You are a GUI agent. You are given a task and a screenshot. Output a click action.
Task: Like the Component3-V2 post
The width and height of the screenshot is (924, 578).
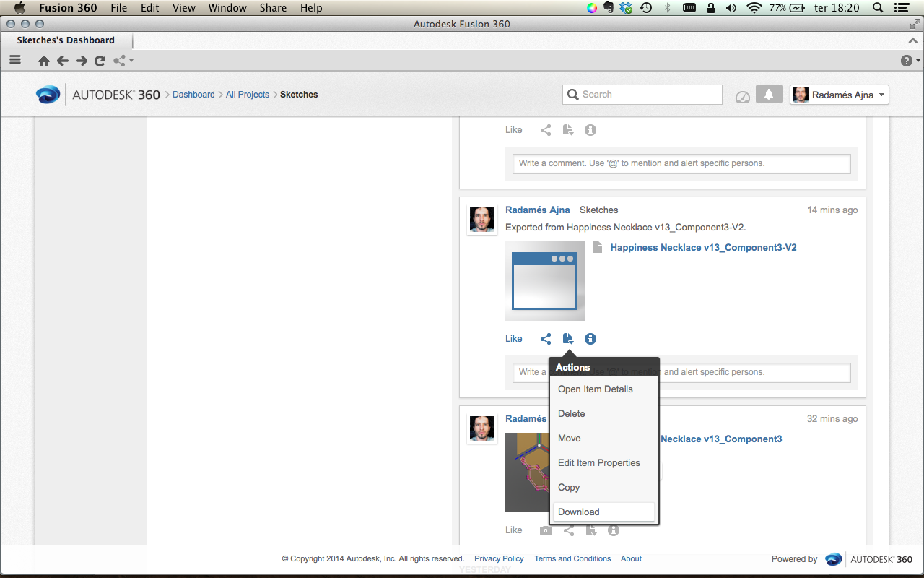tap(514, 338)
